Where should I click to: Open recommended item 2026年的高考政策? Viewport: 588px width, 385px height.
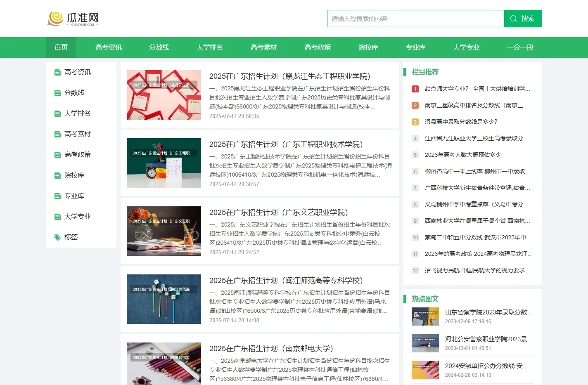coord(479,254)
